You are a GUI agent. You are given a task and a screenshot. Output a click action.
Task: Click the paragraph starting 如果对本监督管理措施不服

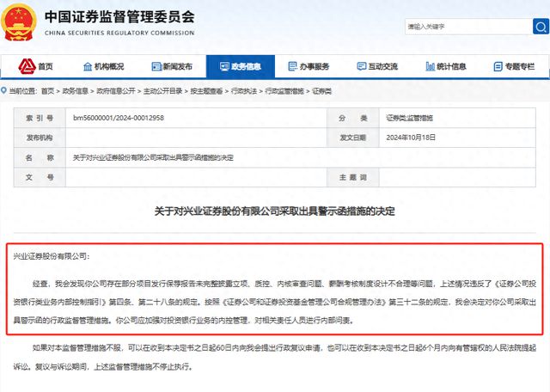pyautogui.click(x=275, y=358)
